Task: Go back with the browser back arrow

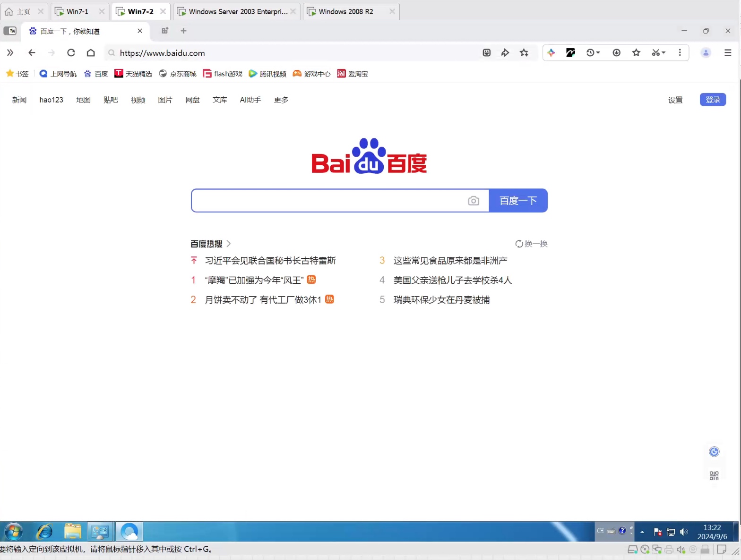Action: click(32, 53)
